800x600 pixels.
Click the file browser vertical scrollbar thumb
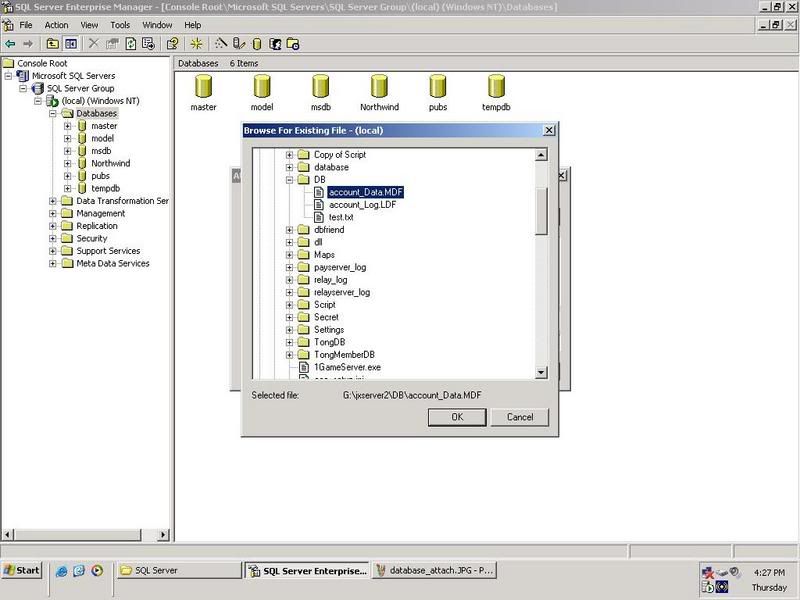click(541, 211)
